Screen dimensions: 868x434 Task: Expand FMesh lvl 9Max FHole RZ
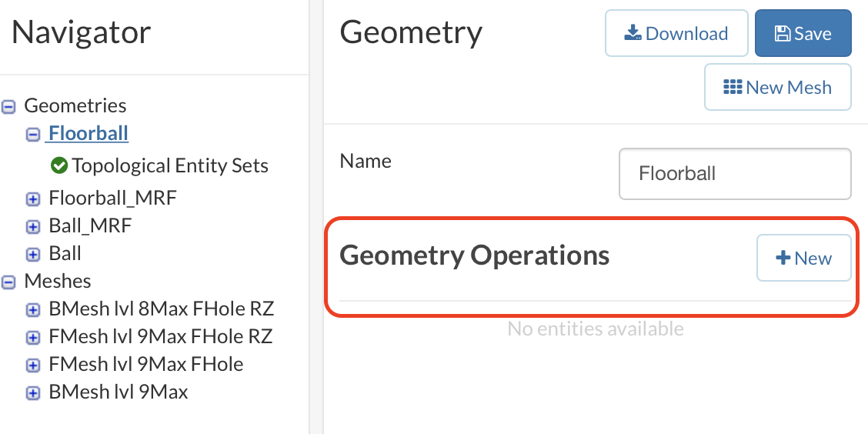tap(33, 337)
